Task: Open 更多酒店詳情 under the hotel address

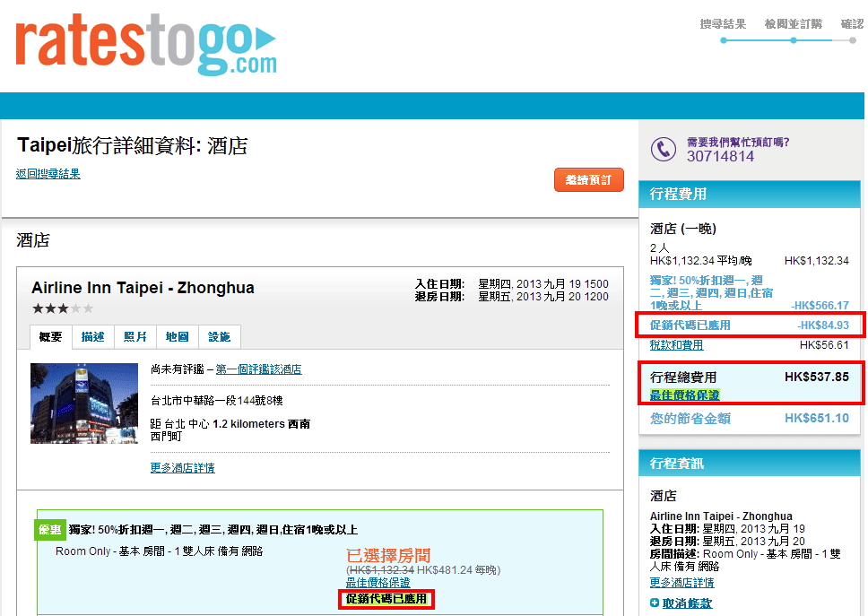Action: (x=183, y=468)
